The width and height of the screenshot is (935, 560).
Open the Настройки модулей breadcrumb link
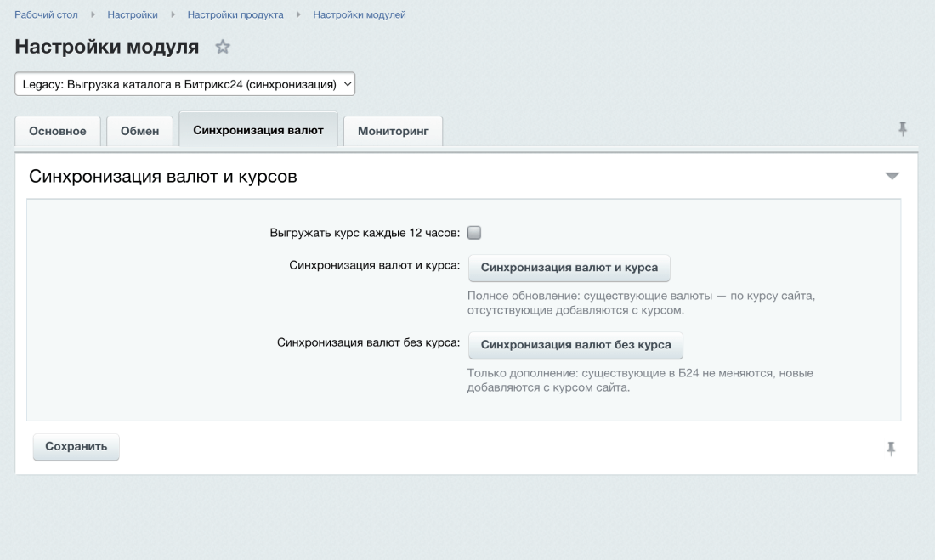coord(360,15)
